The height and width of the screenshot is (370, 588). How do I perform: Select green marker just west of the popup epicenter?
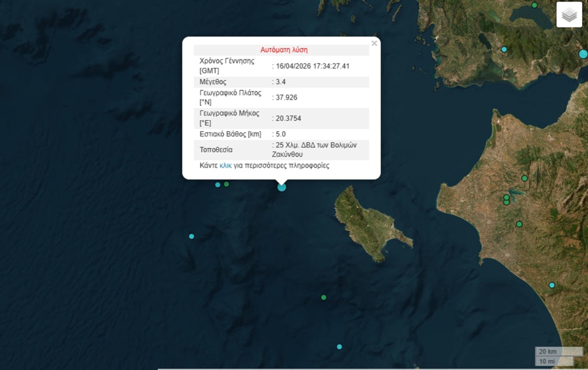click(227, 185)
